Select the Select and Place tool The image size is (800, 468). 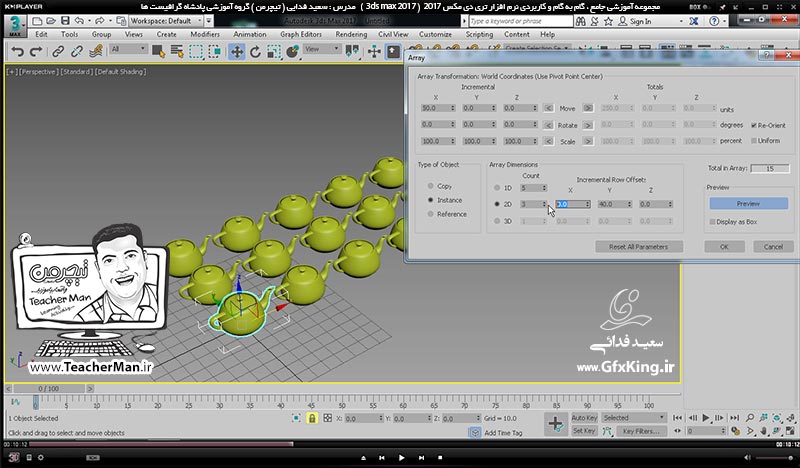(x=293, y=52)
